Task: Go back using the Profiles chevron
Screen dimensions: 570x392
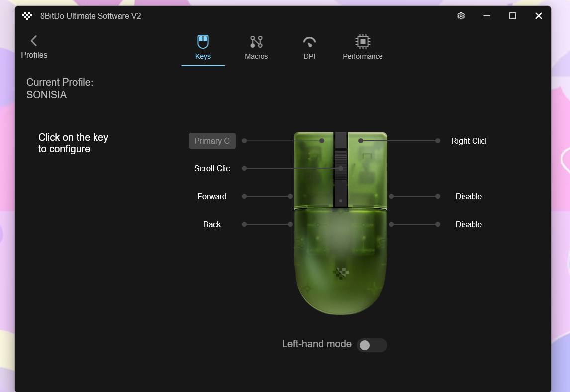Action: (x=34, y=41)
